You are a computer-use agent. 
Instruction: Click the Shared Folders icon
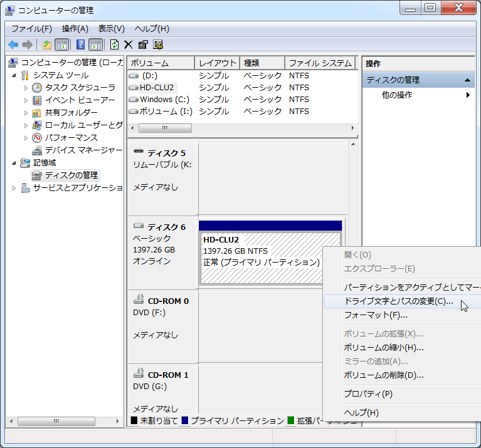[36, 113]
